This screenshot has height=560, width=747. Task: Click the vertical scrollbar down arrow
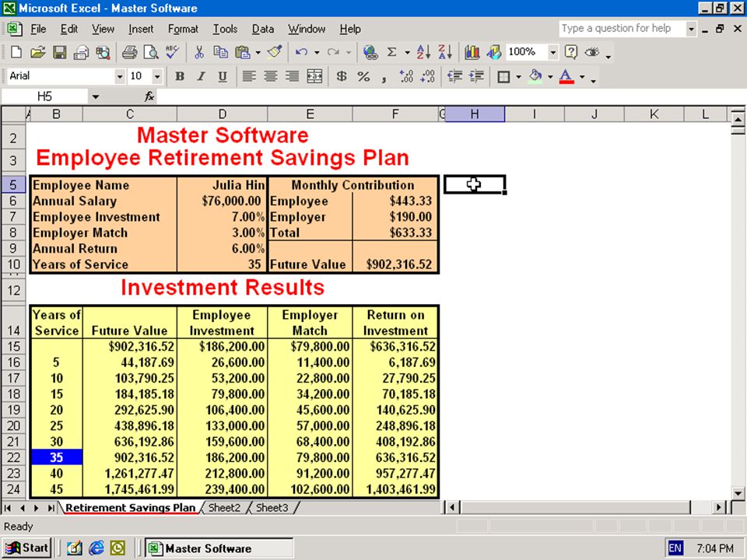point(738,493)
